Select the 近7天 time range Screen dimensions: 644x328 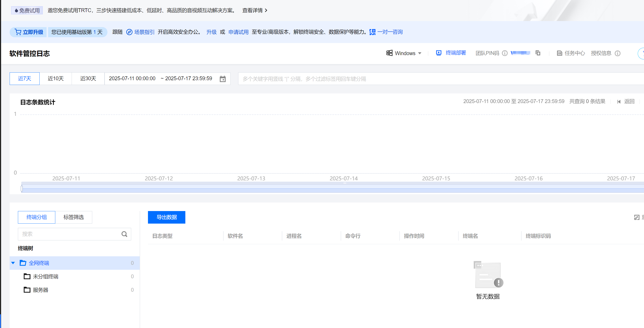coord(24,79)
